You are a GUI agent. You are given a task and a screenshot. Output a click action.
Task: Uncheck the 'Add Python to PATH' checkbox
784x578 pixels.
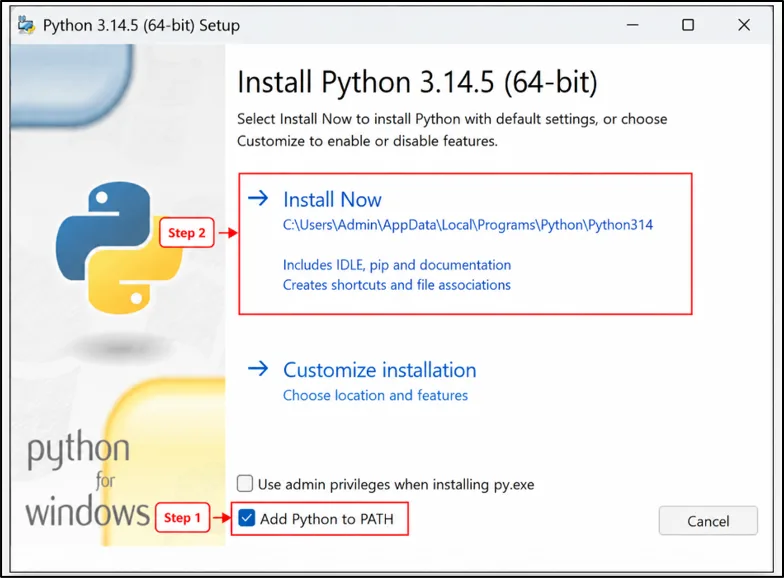point(246,518)
